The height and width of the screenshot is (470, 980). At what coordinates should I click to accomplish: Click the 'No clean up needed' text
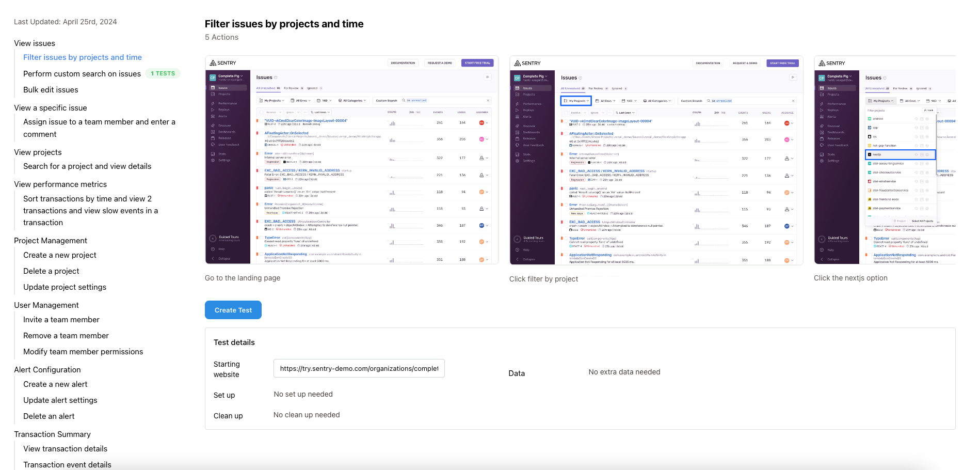click(307, 415)
